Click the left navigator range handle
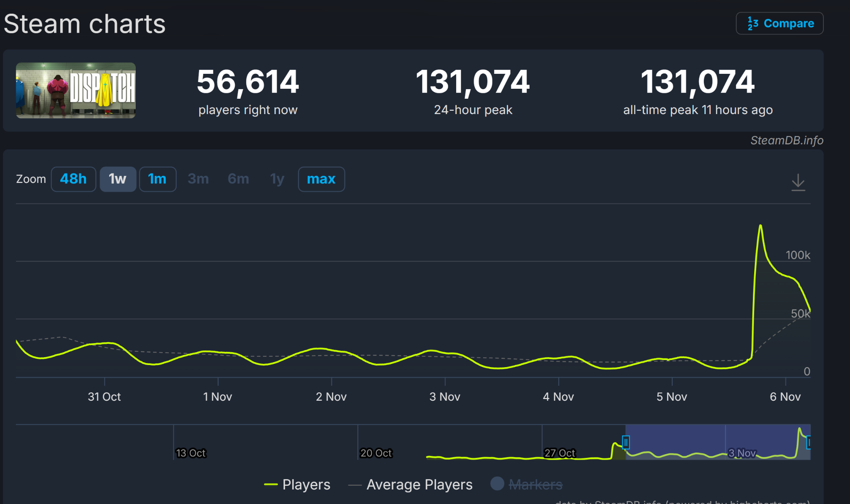 (626, 443)
